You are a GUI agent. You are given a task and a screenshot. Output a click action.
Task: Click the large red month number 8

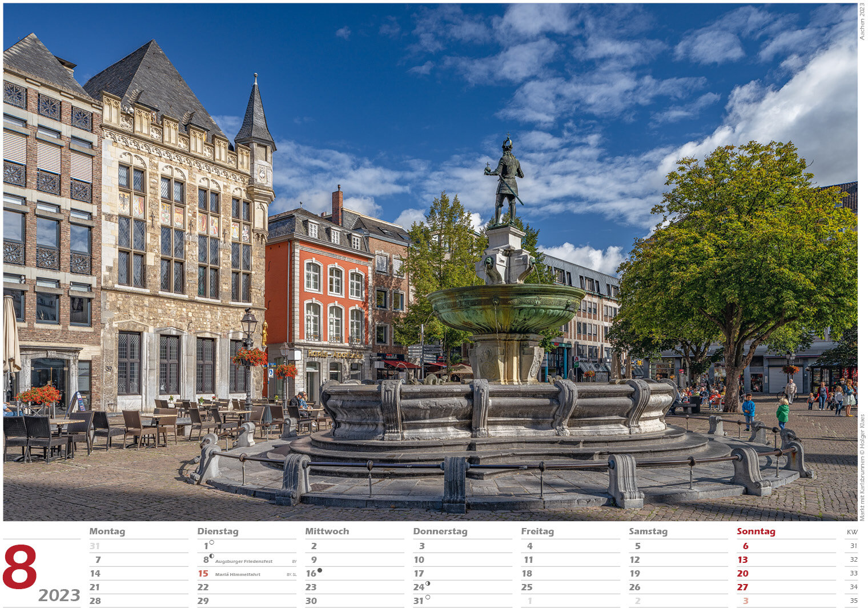pos(20,567)
